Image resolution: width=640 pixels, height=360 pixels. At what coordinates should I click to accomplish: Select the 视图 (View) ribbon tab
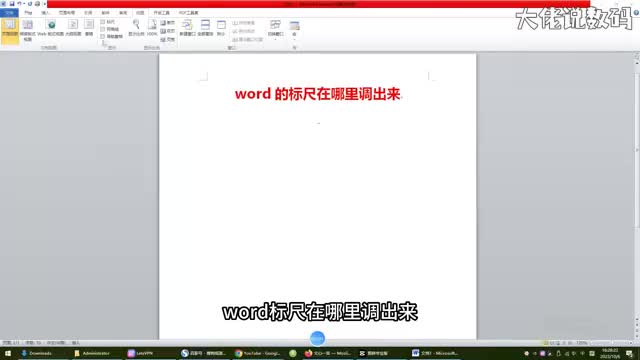(140, 13)
